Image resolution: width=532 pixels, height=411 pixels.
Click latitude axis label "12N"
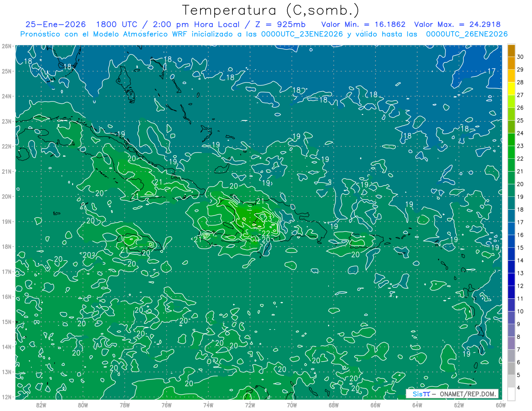[6, 397]
